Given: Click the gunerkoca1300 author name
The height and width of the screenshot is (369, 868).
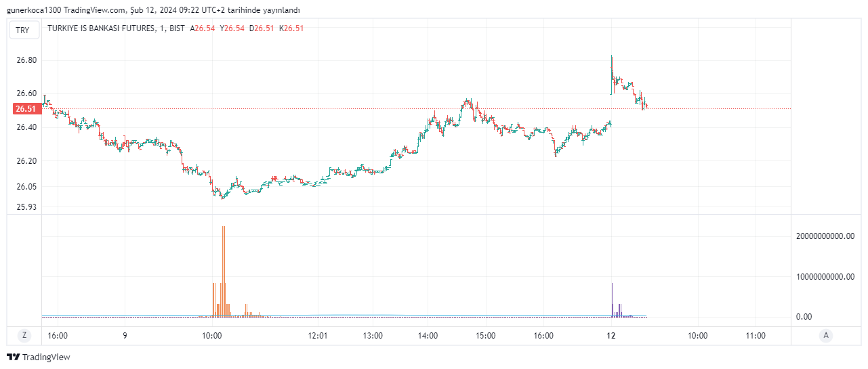Looking at the screenshot, I should point(31,10).
